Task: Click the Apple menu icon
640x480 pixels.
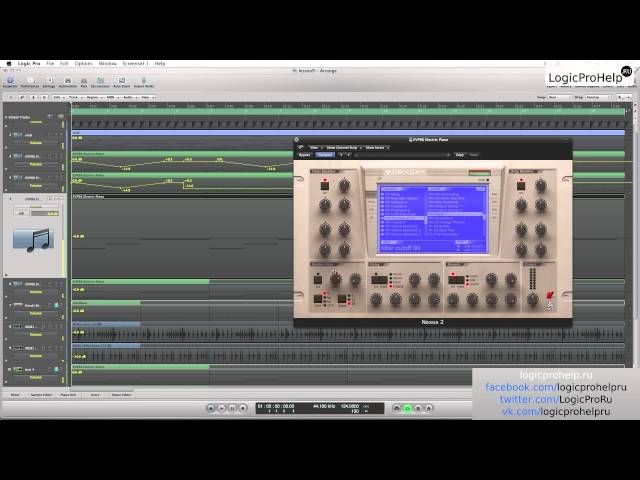Action: coord(9,64)
